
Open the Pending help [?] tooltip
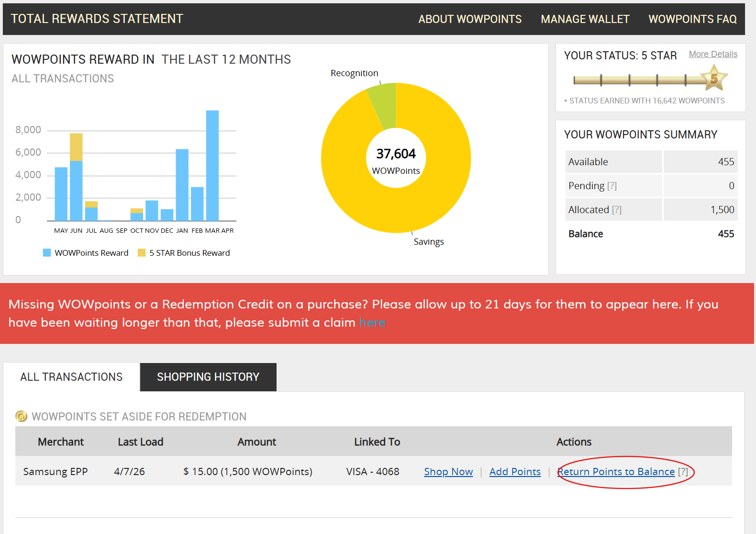[x=611, y=186]
